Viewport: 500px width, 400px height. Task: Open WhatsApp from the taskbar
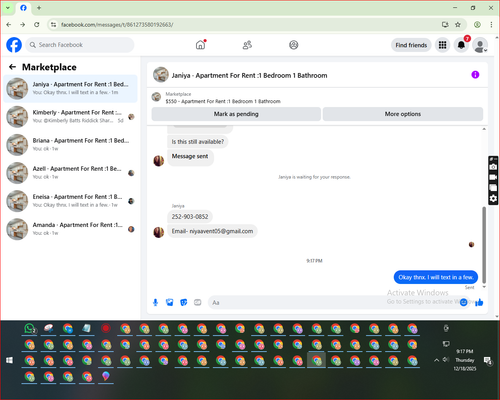(30, 329)
